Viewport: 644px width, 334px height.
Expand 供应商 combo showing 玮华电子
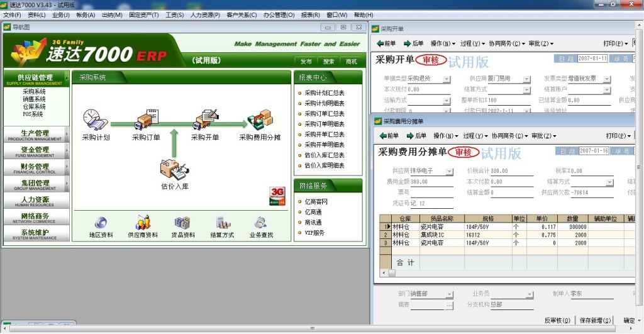click(449, 171)
